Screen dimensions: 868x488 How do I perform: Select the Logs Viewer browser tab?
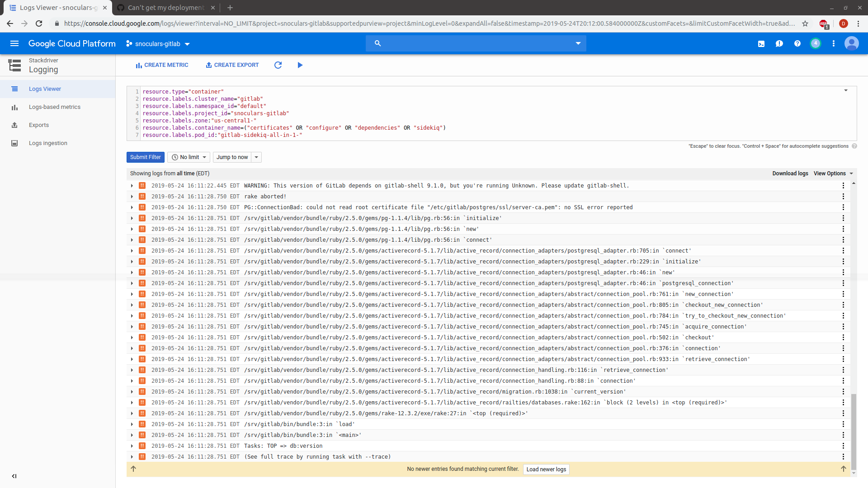point(57,8)
